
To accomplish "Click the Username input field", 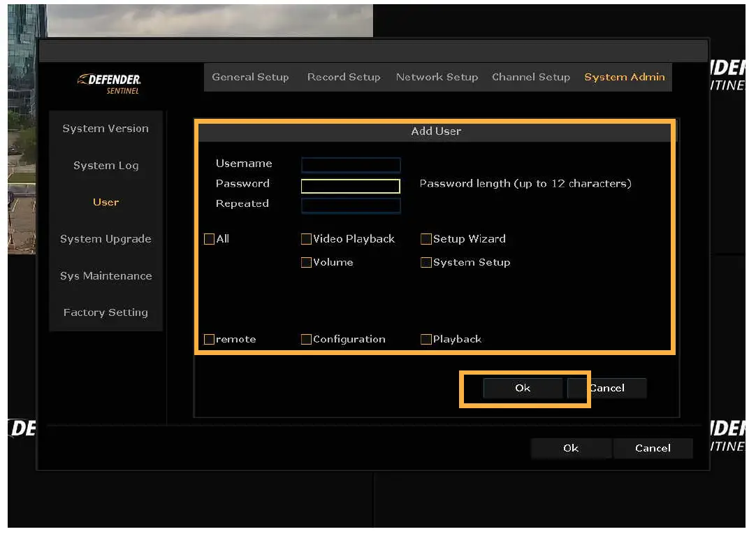I will click(x=351, y=165).
